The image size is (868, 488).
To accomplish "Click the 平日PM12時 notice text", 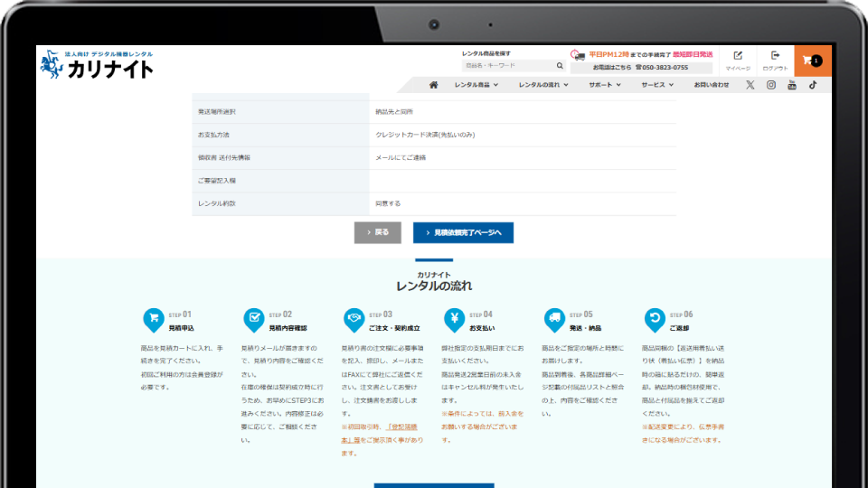I will click(x=609, y=55).
